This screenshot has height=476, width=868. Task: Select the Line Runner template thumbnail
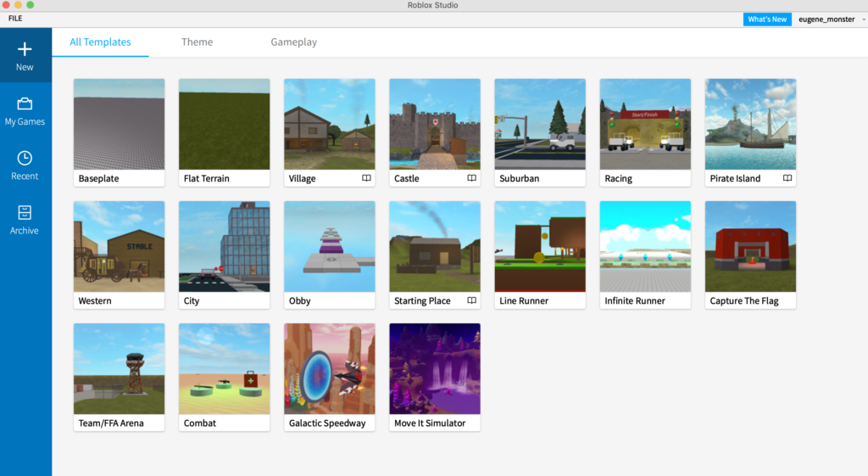point(540,247)
